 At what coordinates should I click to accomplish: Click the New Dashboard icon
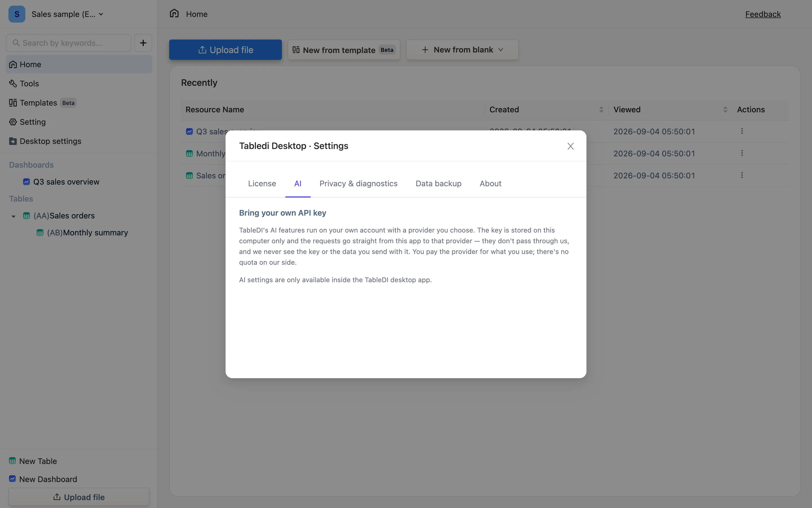(x=12, y=478)
